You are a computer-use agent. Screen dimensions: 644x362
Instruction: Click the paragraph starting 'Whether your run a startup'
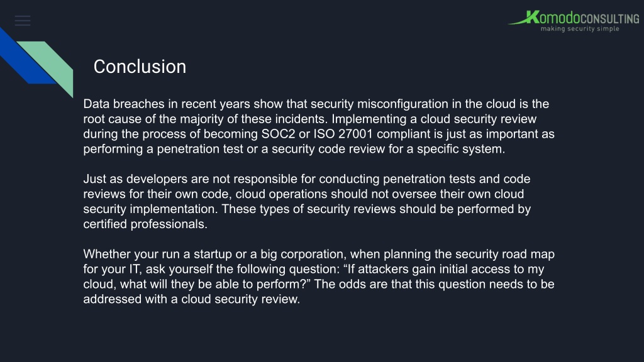tap(319, 277)
